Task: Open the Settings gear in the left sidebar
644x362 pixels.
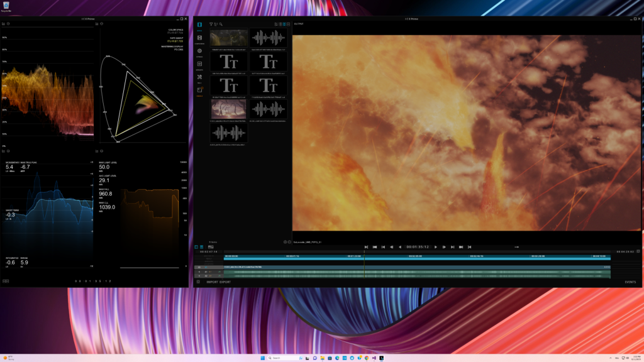Action: [x=199, y=50]
